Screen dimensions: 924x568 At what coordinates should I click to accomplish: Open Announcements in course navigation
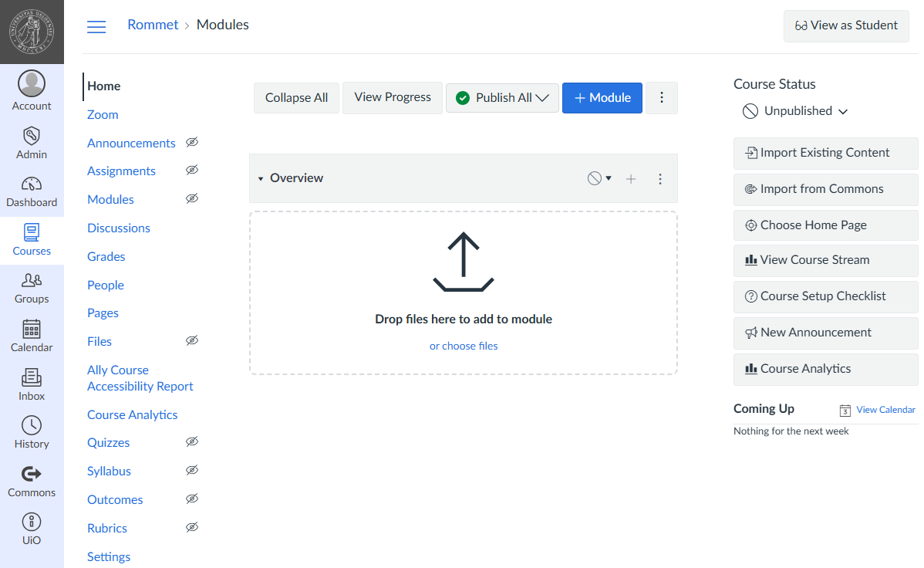tap(131, 144)
